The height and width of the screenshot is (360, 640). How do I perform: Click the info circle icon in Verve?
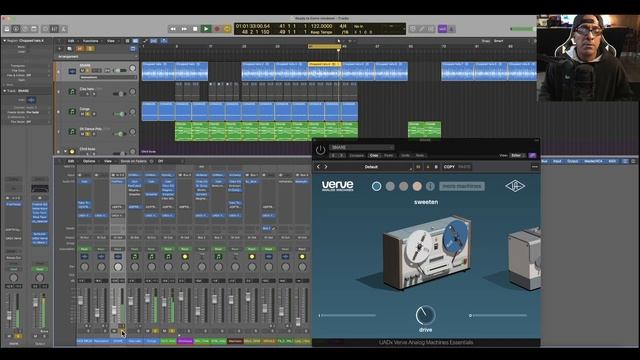tap(430, 186)
